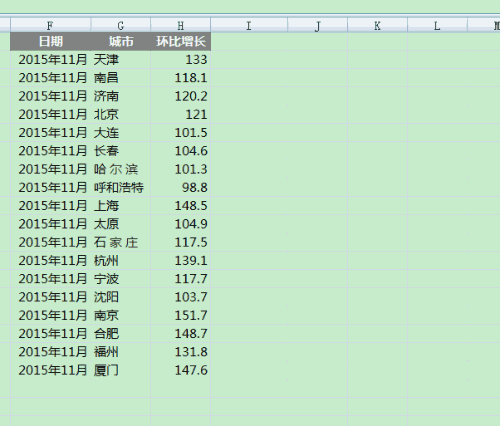Click the value 121 for 北京
This screenshot has width=500, height=426.
coord(180,115)
